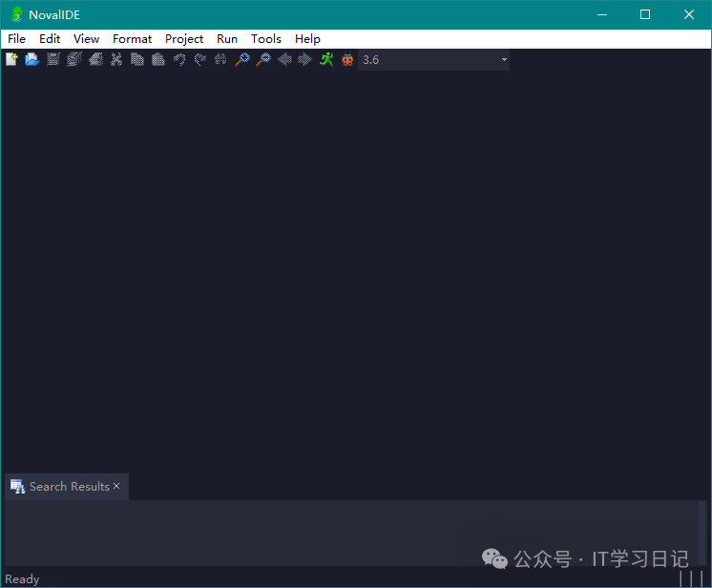Click the Search Results tab icon

coord(17,486)
